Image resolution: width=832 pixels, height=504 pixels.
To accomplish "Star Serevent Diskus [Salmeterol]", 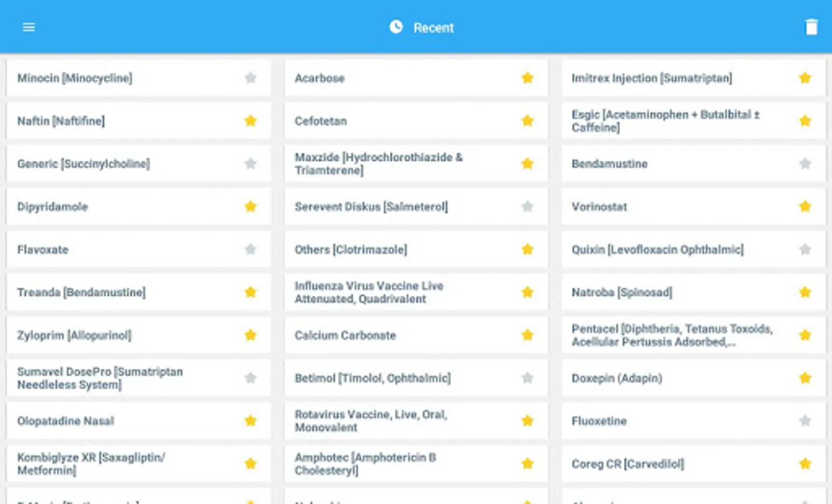I will pos(527,206).
